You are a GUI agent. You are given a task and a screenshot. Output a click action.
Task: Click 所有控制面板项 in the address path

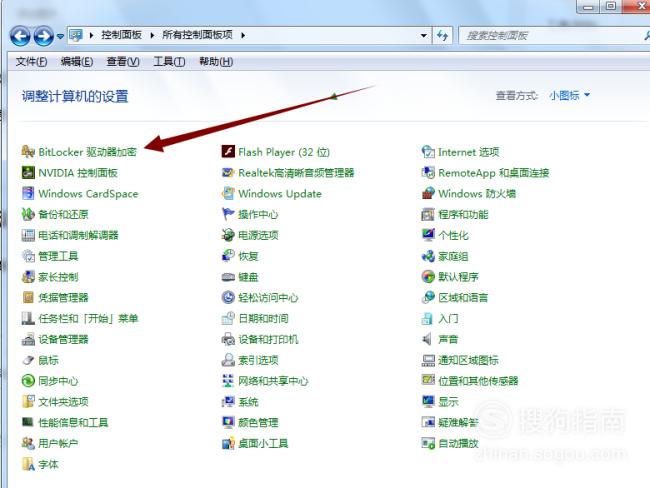[197, 35]
